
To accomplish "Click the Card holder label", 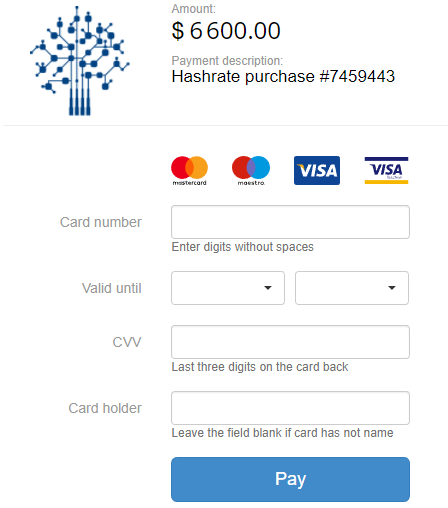I will (105, 408).
